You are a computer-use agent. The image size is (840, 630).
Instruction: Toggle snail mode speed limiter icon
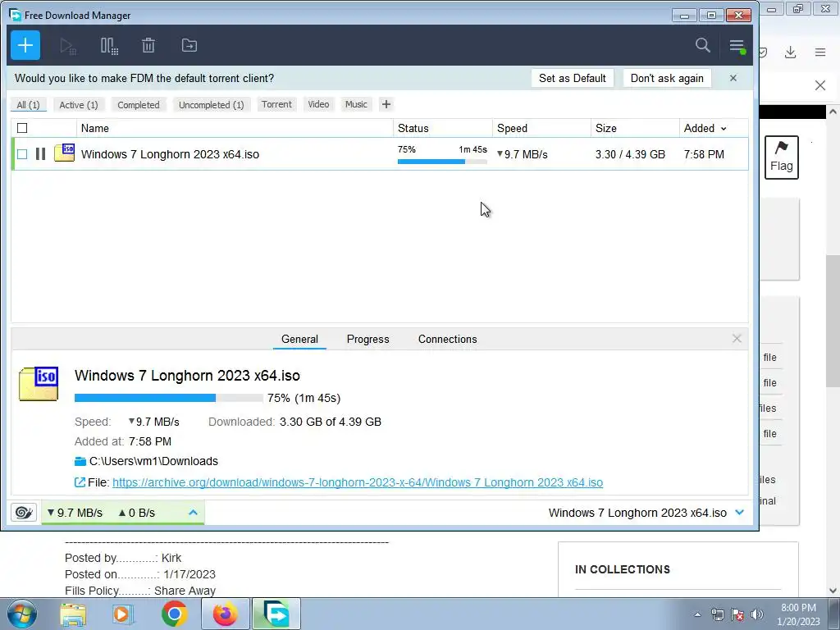click(24, 513)
